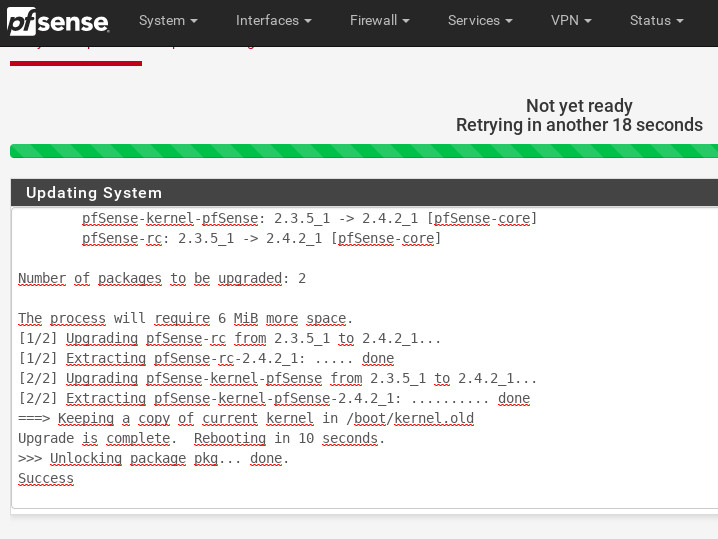718x539 pixels.
Task: Click the 'Unlocking package pkg' log line
Action: 153,459
